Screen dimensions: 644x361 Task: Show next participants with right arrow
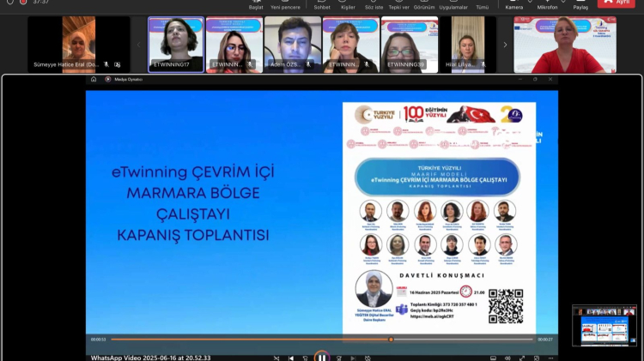pyautogui.click(x=505, y=45)
